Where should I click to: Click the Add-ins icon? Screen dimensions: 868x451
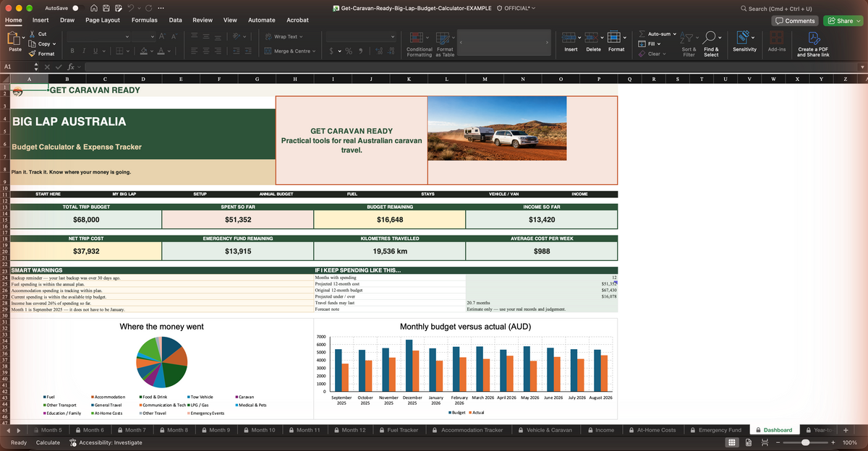click(777, 37)
